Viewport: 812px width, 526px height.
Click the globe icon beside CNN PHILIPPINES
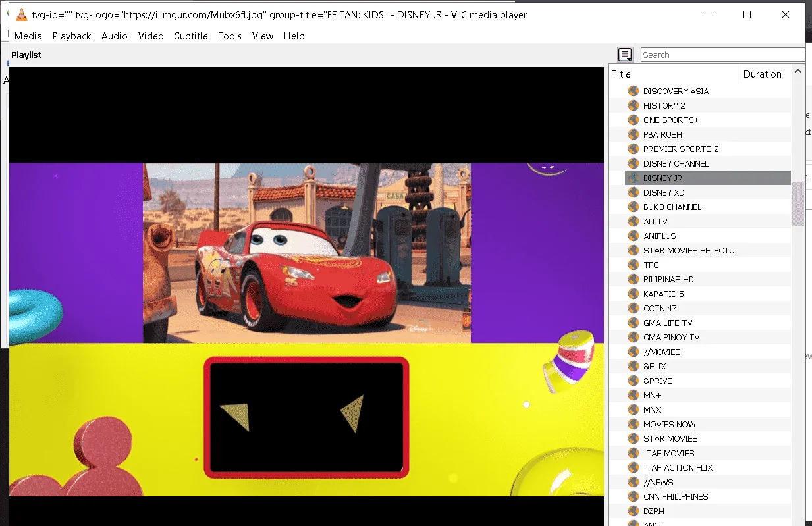[634, 496]
